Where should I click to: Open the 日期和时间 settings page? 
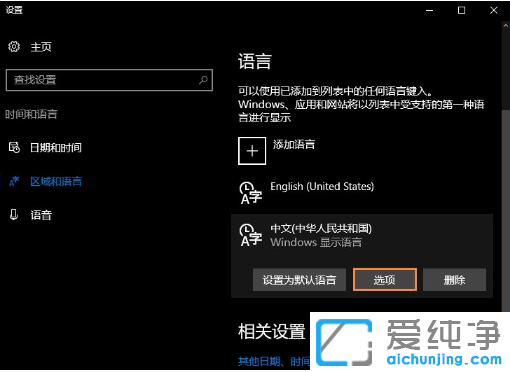coord(56,147)
